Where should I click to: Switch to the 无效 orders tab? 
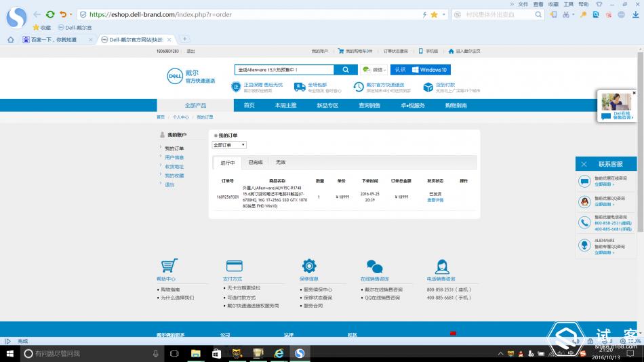[x=281, y=163]
